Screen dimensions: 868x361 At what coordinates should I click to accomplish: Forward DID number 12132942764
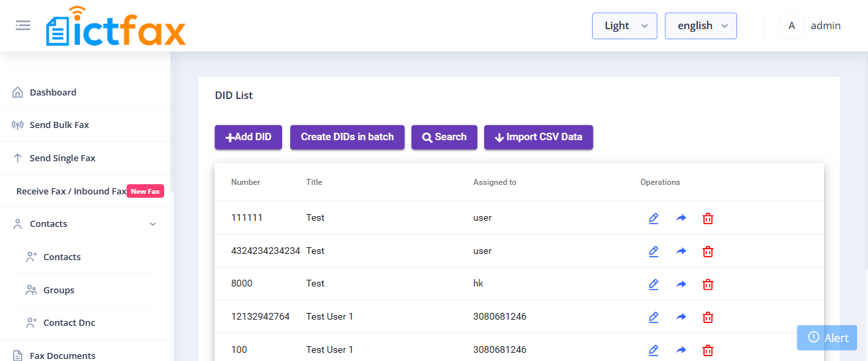(681, 317)
